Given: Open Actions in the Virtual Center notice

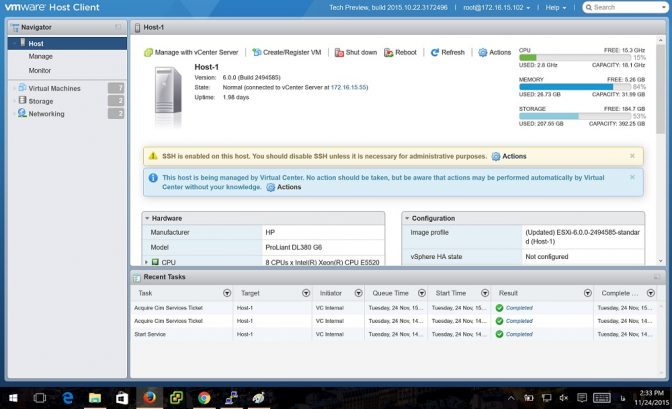Looking at the screenshot, I should [284, 187].
